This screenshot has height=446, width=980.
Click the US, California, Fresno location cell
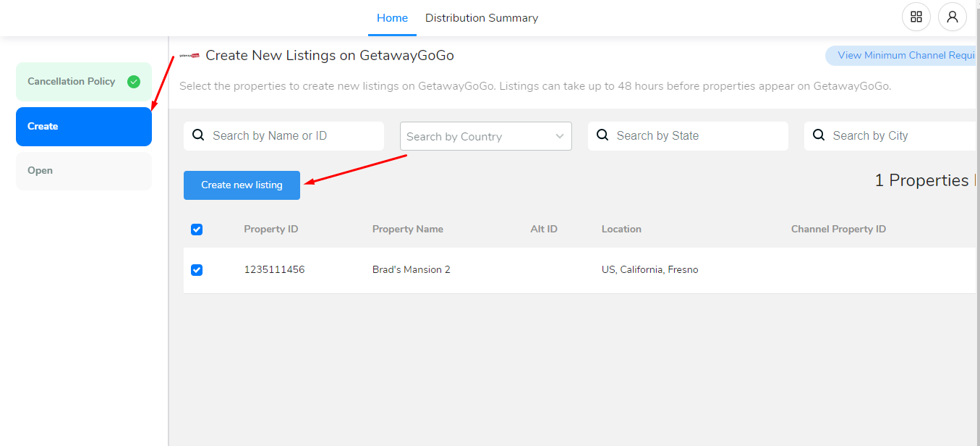650,270
